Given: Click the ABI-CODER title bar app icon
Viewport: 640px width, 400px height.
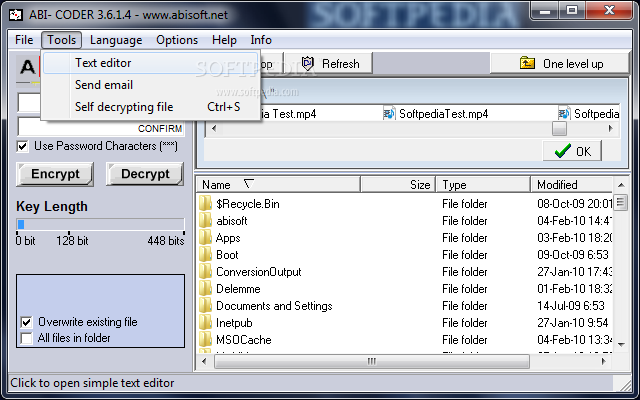Looking at the screenshot, I should tap(16, 15).
